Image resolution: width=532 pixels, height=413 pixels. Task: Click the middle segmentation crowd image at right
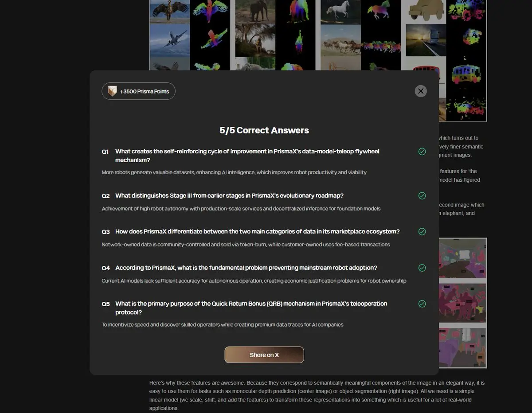coord(462,303)
